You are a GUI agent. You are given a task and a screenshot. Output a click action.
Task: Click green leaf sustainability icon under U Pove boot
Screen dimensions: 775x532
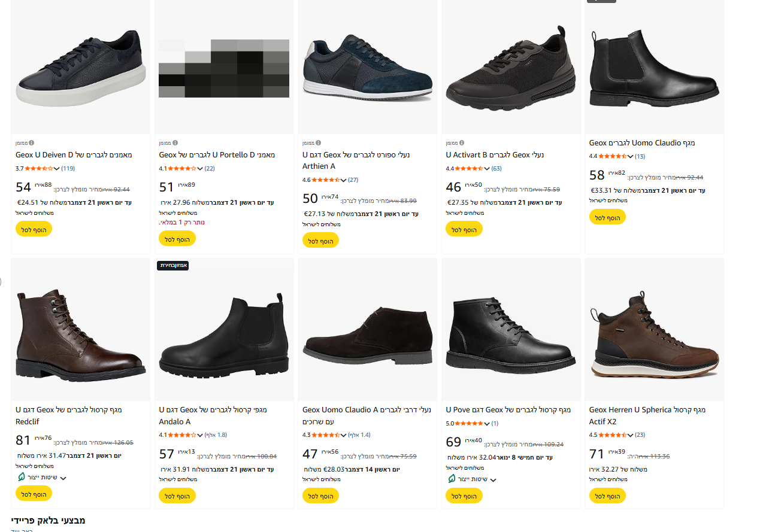(x=452, y=479)
